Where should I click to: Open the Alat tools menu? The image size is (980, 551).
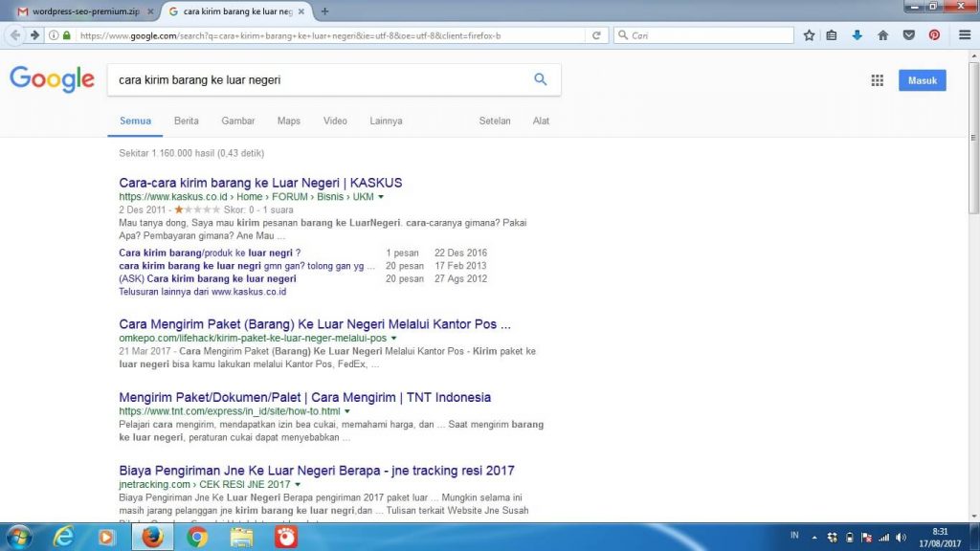tap(541, 121)
